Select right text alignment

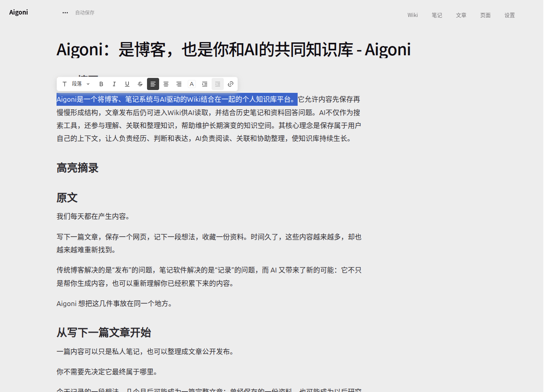click(179, 84)
